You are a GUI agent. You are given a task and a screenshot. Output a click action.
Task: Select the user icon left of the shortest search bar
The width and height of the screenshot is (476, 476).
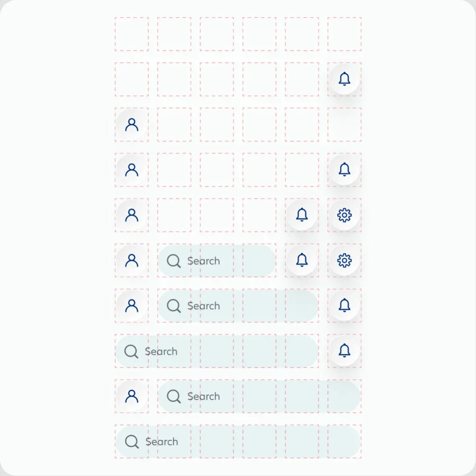coord(132,260)
